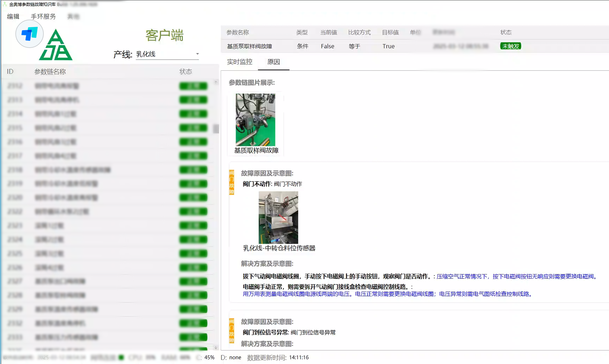The image size is (609, 364).
Task: Click the green network status dot in status bar
Action: coord(121,357)
